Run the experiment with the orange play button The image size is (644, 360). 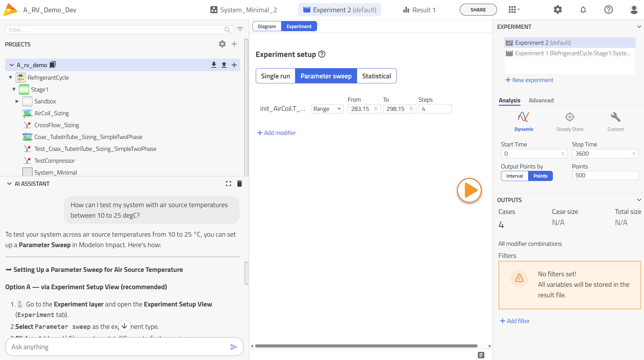469,191
